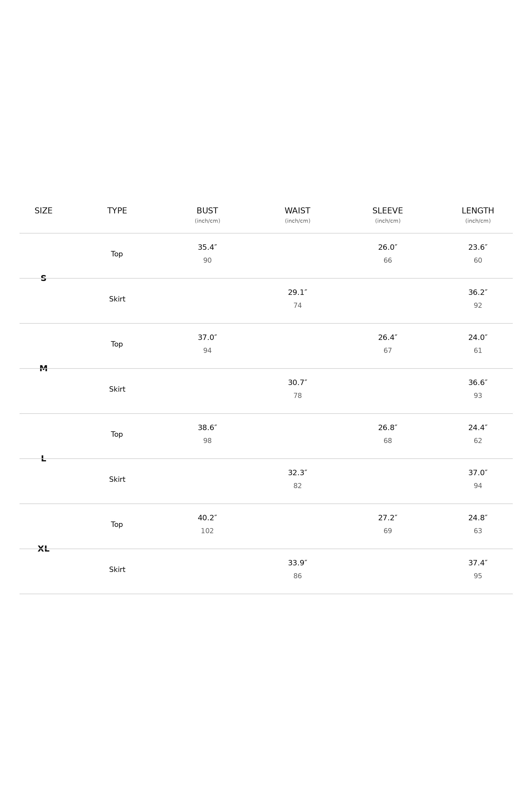This screenshot has height=798, width=532.
Task: Select the BUST column header
Action: (x=207, y=211)
